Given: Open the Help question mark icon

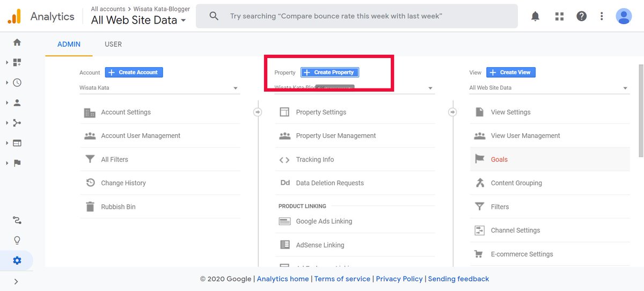Looking at the screenshot, I should (x=582, y=16).
